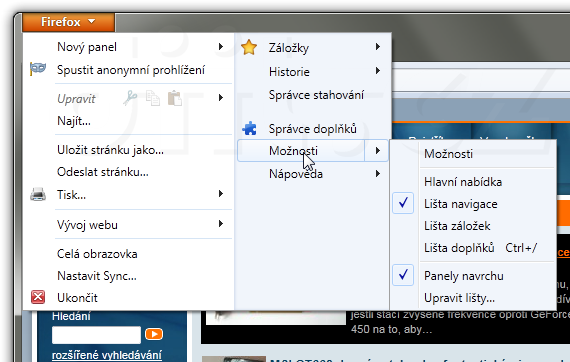570x362 pixels.
Task: Expand the Vývoj webu submenu arrow
Action: [x=221, y=224]
